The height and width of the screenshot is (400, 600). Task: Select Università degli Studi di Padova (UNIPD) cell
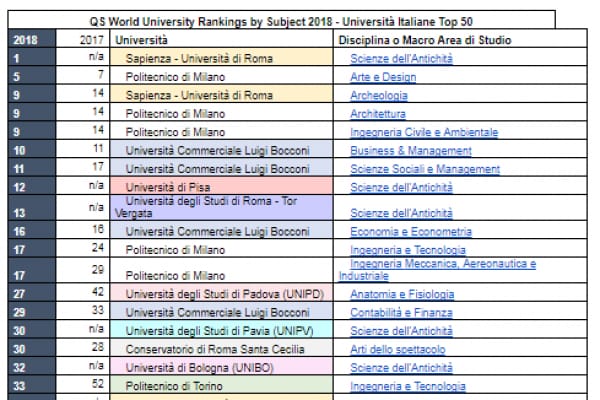221,292
